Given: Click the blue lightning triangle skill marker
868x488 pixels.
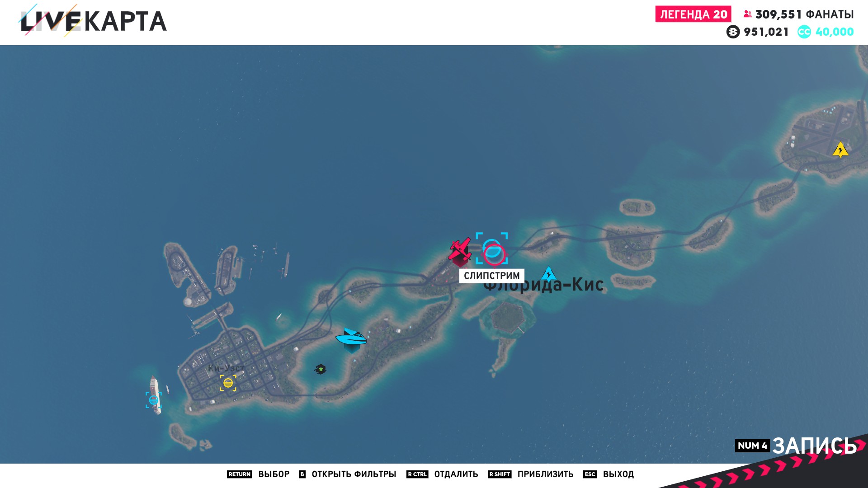Looking at the screenshot, I should (548, 274).
